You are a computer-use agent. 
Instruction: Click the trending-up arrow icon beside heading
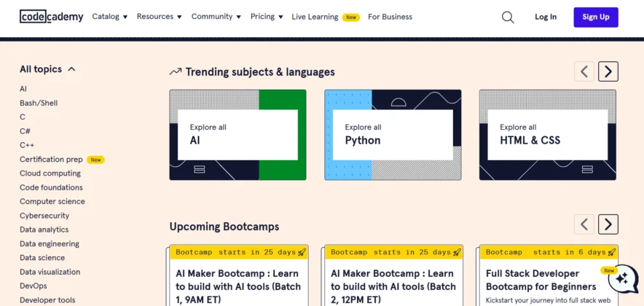coord(176,72)
